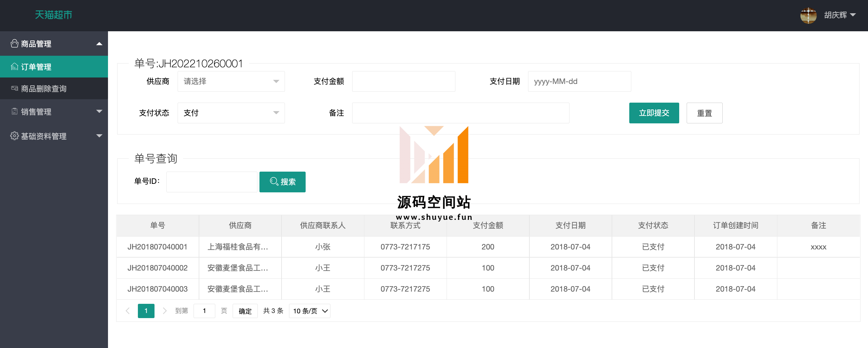The height and width of the screenshot is (348, 868).
Task: Expand the 销售管理 menu arrow
Action: click(99, 111)
